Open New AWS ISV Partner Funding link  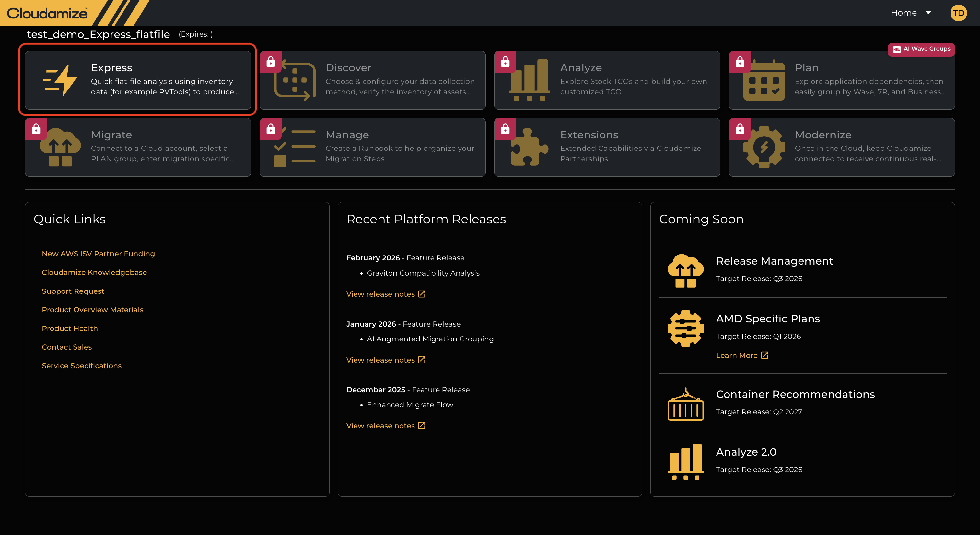98,254
